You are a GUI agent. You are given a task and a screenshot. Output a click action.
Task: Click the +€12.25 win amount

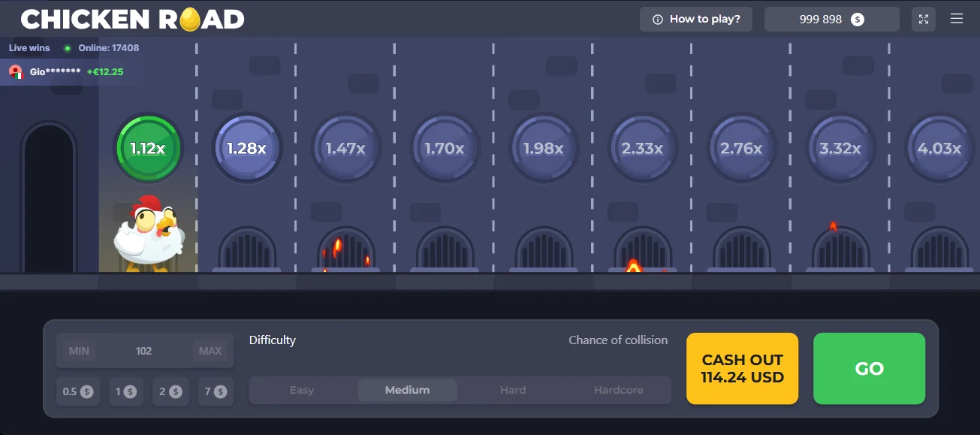coord(105,72)
